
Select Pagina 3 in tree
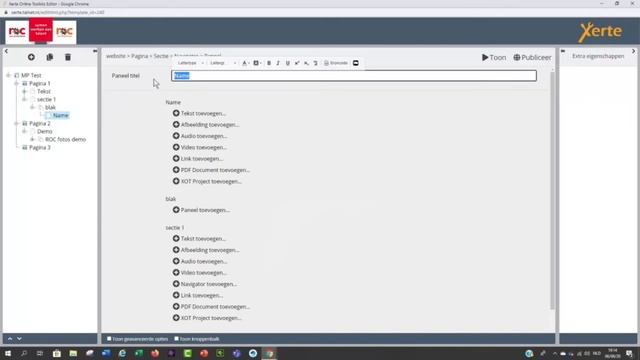pos(40,147)
